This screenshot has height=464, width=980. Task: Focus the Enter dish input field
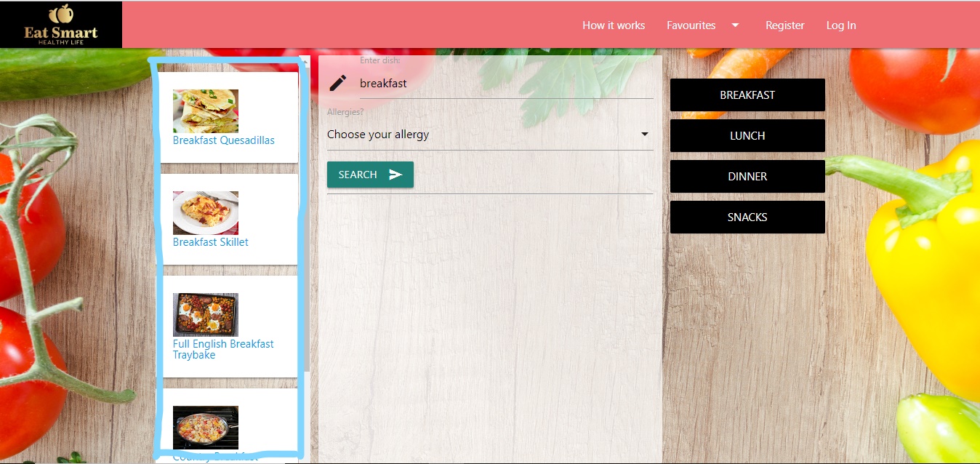[507, 84]
